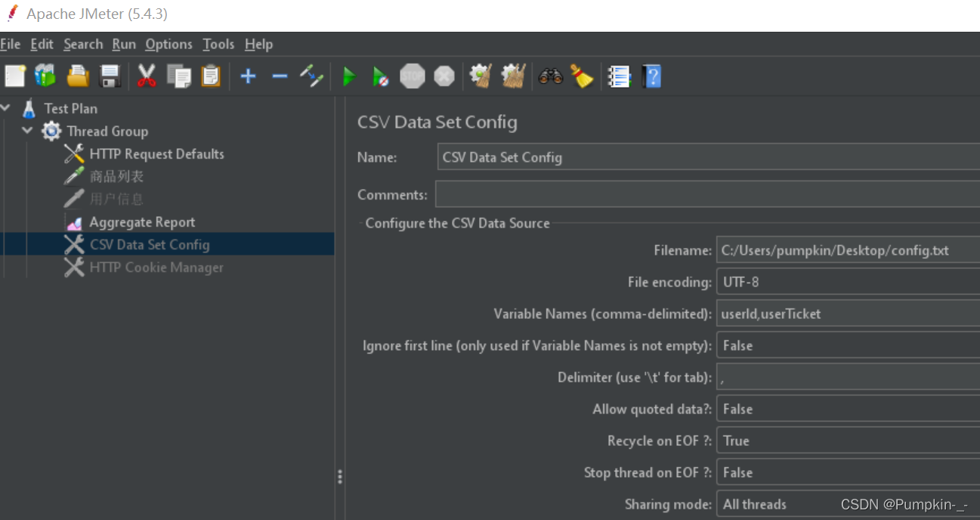The height and width of the screenshot is (520, 980).
Task: Open Help with the question mark icon
Action: (651, 76)
